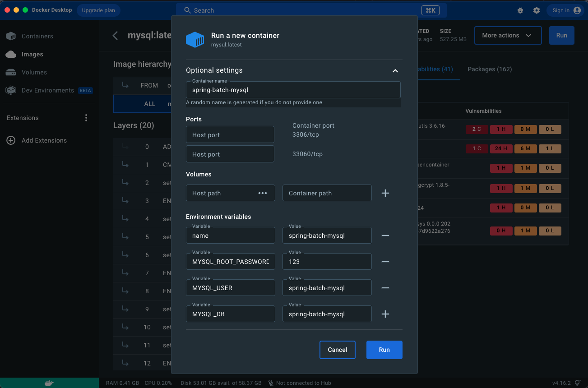The width and height of the screenshot is (588, 388).
Task: Cancel the Run a new container dialog
Action: tap(338, 350)
